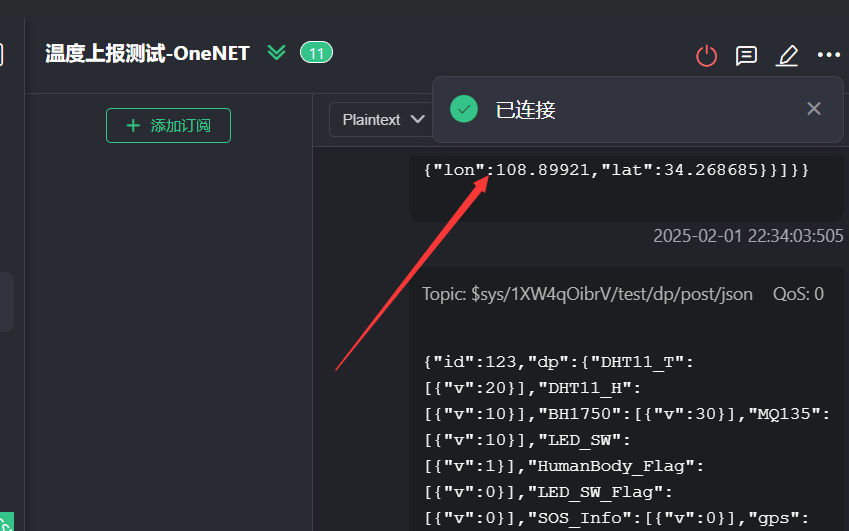Select the highlighted item in left sidebar
This screenshot has height=531, width=849.
point(6,302)
